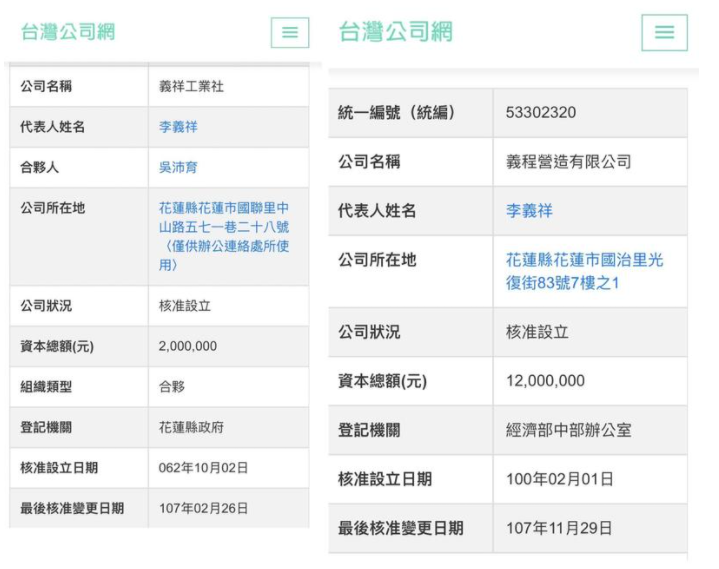
Task: Select the 資本總額(元) label in right table
Action: (x=382, y=381)
